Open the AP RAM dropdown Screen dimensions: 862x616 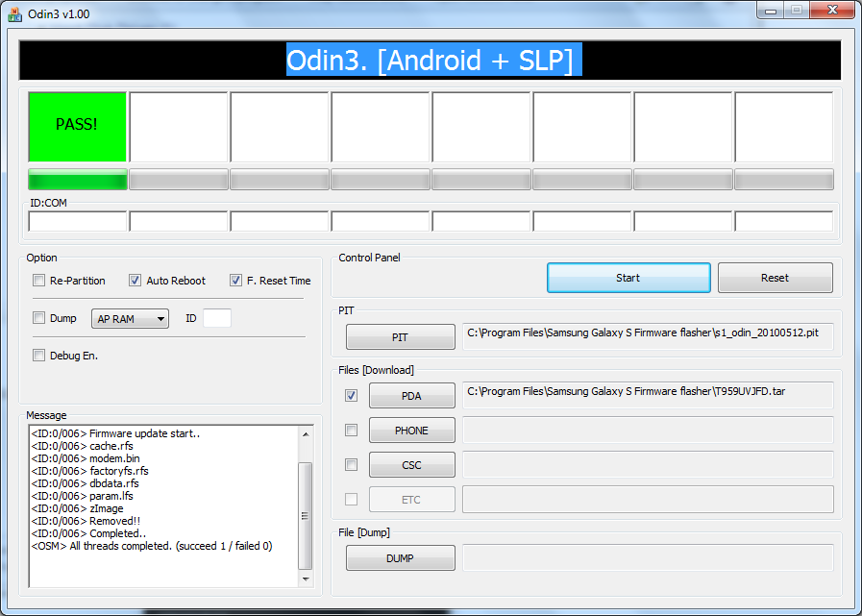(130, 319)
